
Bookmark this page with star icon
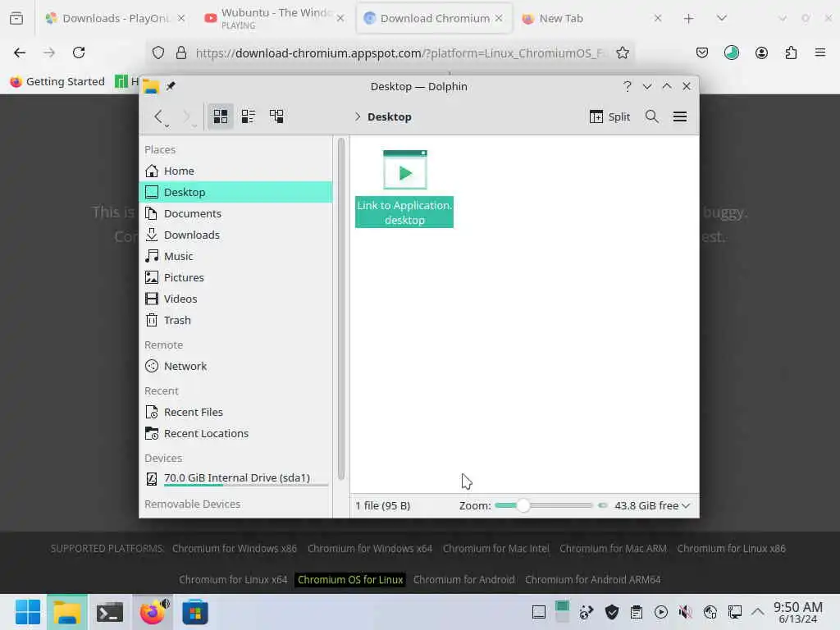[x=622, y=52]
